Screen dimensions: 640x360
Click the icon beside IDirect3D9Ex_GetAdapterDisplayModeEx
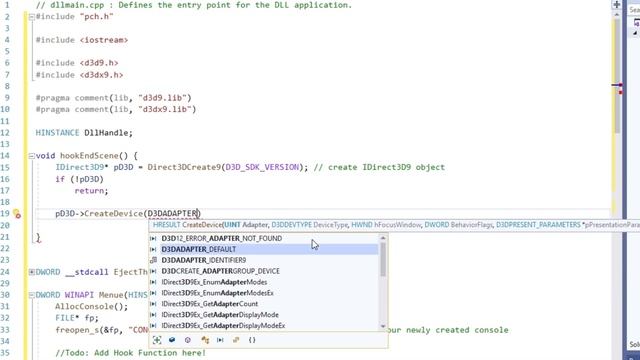(x=153, y=326)
